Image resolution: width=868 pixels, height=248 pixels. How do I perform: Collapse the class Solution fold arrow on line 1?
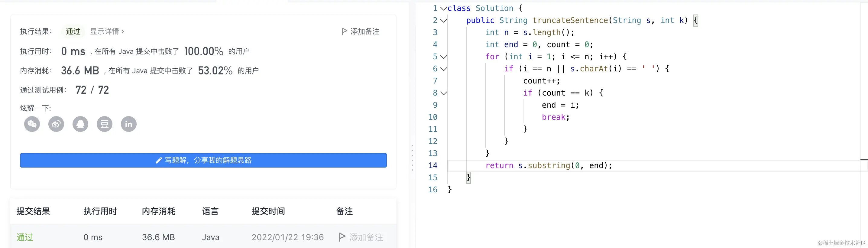pyautogui.click(x=443, y=8)
